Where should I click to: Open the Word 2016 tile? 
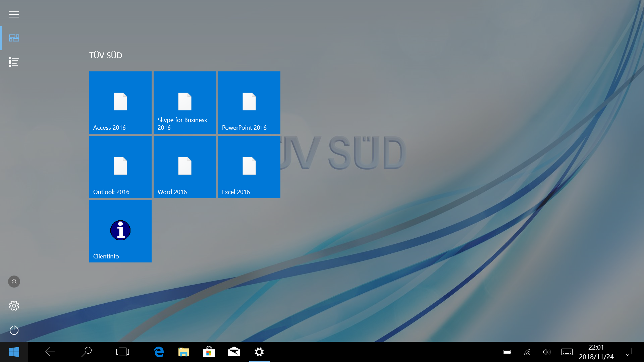click(x=185, y=167)
